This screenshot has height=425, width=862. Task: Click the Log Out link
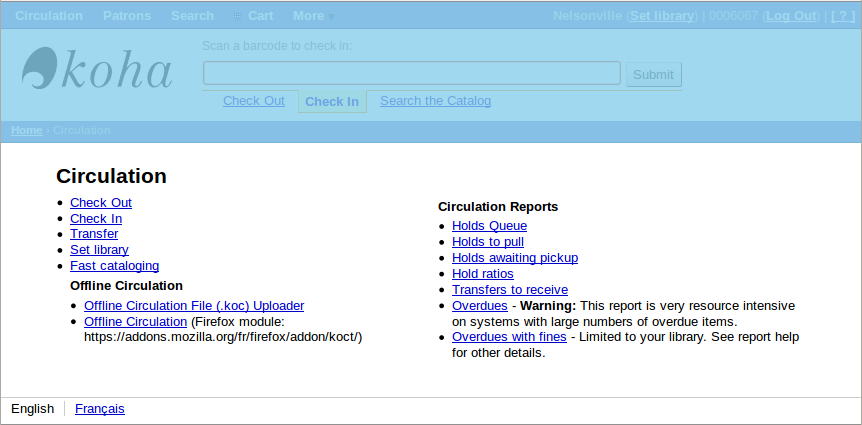click(790, 16)
